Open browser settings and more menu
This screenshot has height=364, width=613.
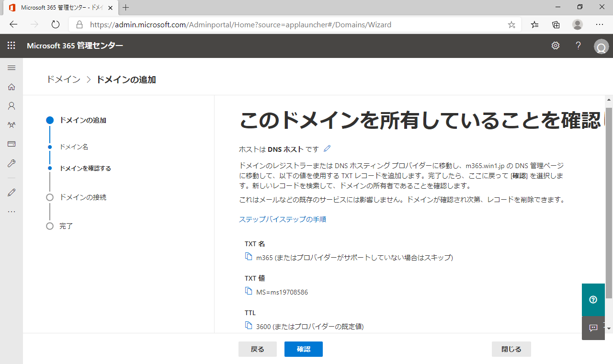pyautogui.click(x=600, y=24)
